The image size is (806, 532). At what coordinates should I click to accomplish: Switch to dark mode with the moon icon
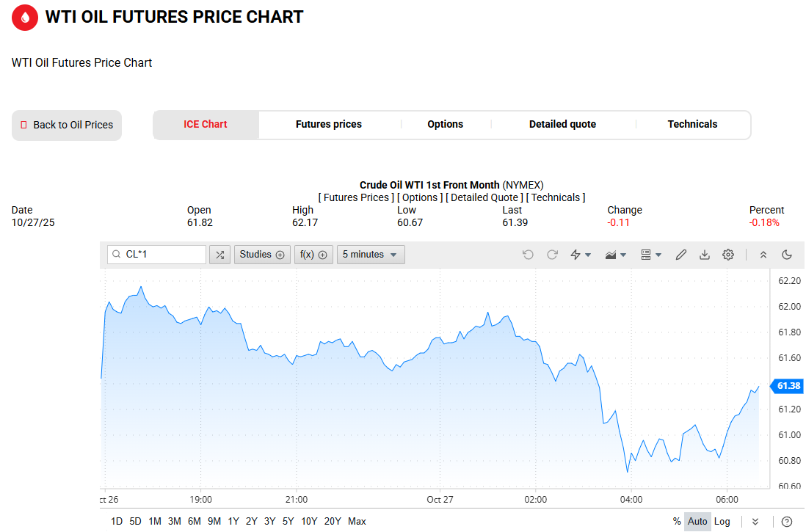click(787, 255)
